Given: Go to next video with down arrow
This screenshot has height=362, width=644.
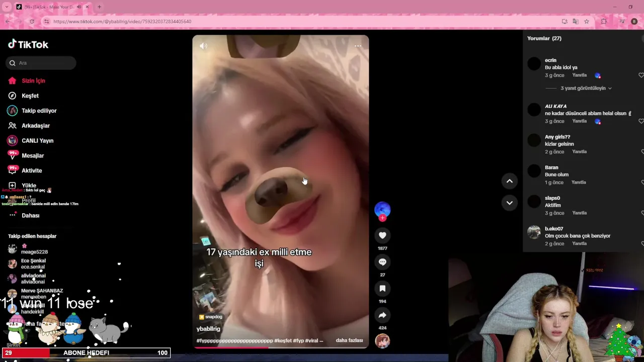Looking at the screenshot, I should click(509, 203).
